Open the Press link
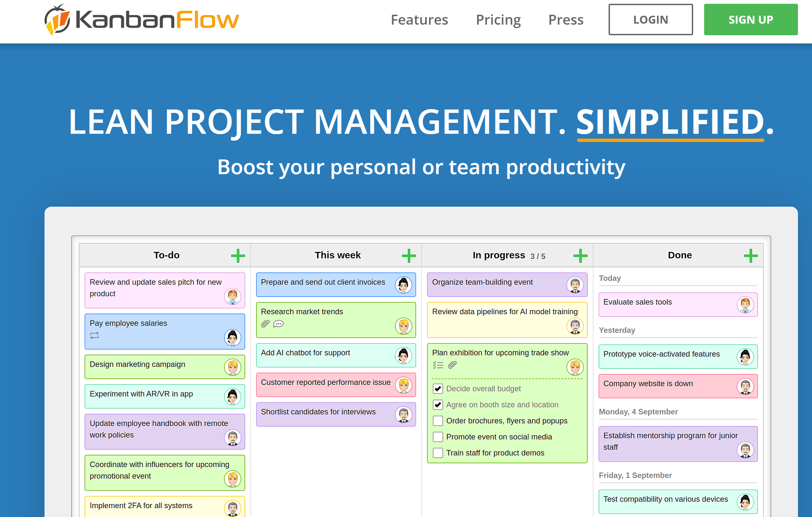 566,20
